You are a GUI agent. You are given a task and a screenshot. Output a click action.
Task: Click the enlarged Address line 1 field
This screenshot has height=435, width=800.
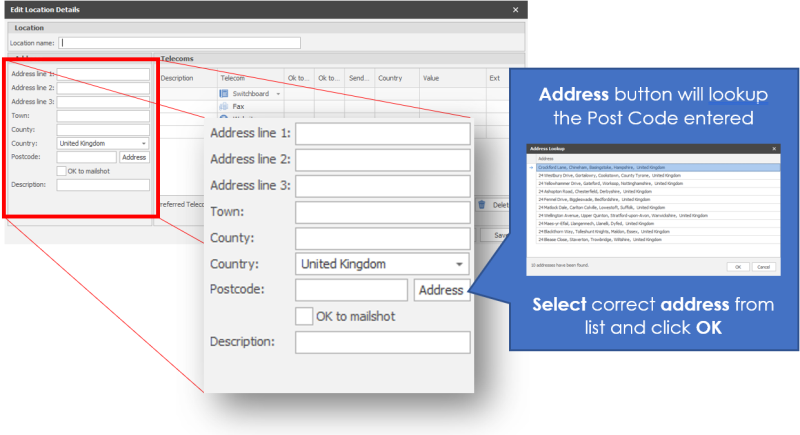click(x=382, y=134)
